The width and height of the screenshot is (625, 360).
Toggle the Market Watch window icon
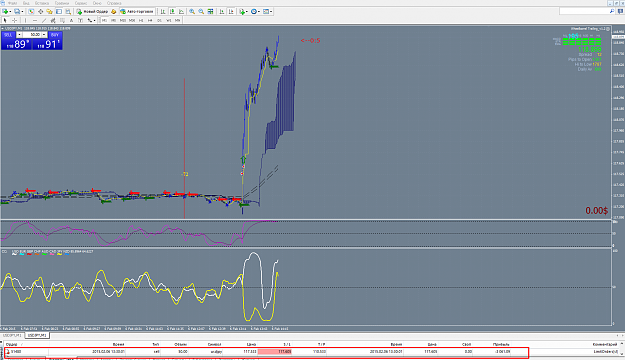coord(31,12)
